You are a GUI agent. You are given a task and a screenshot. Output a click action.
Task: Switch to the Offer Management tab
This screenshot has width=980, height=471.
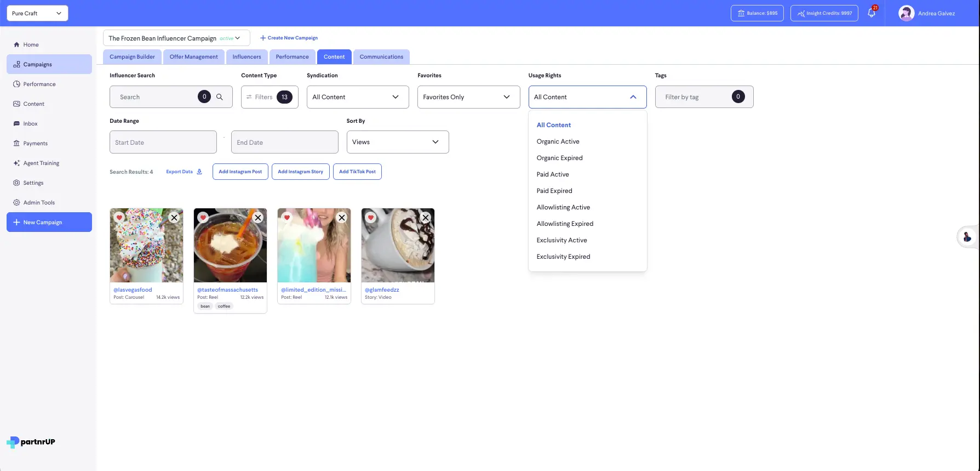[x=193, y=56]
